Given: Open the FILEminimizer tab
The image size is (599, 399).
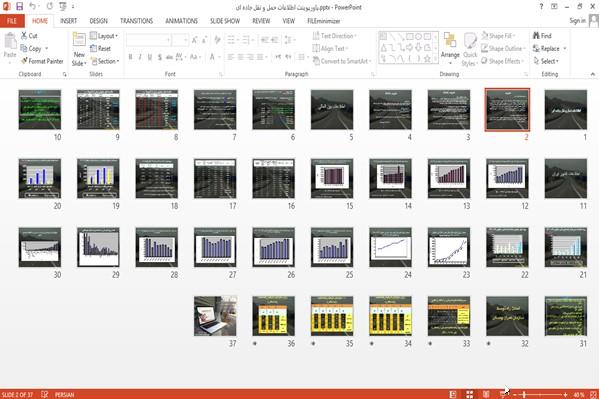Looking at the screenshot, I should [324, 21].
